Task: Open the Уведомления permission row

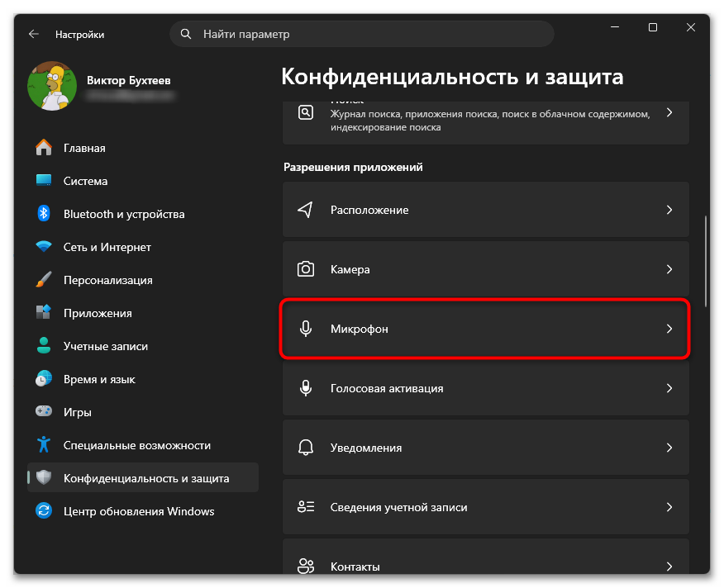Action: point(486,448)
